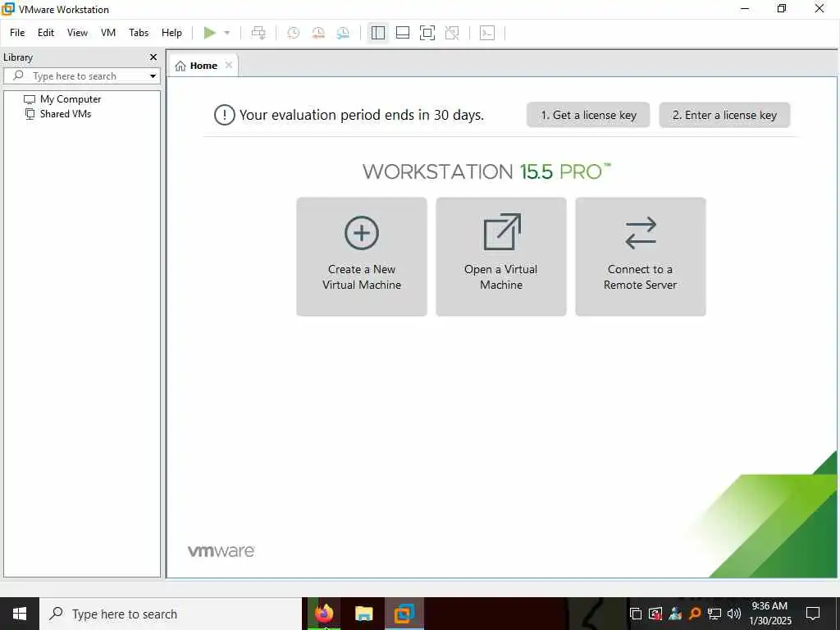Enter full screen mode icon
The image size is (840, 630).
(x=427, y=33)
